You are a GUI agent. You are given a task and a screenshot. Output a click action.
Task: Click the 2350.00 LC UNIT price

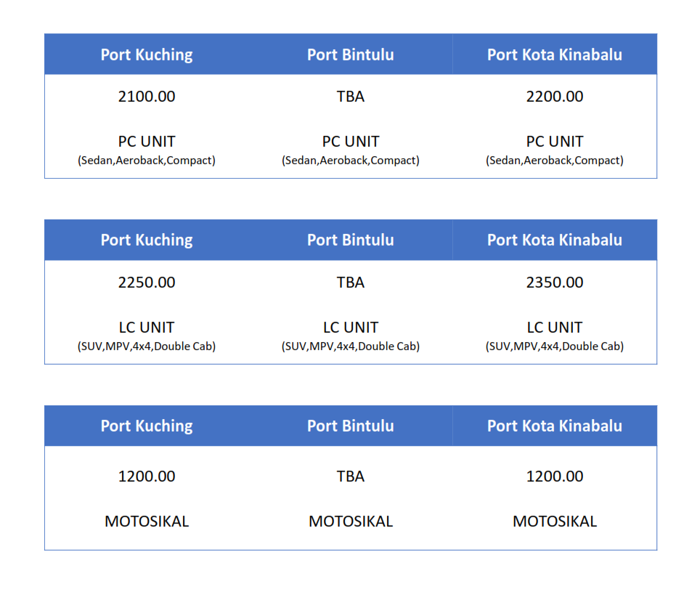pyautogui.click(x=555, y=282)
